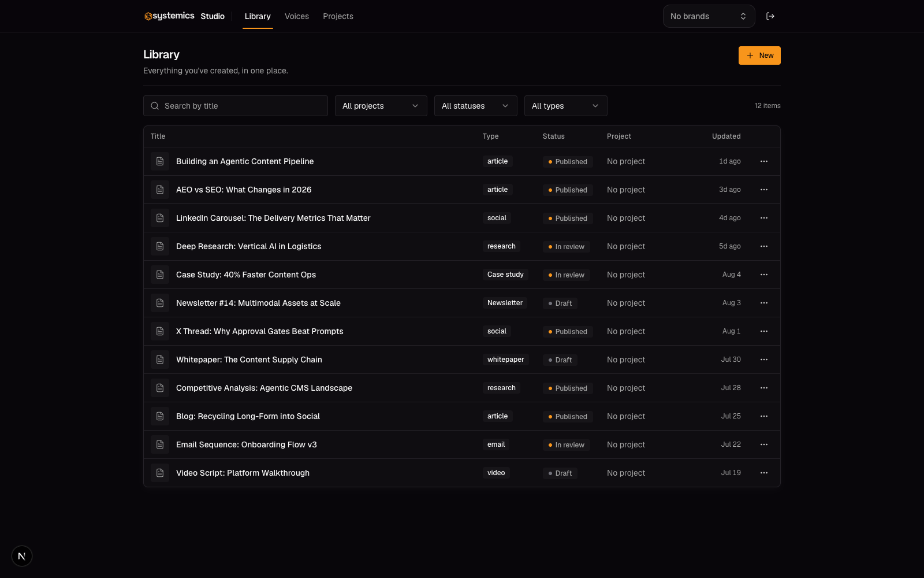Click the Type column header
Screen dimensions: 924x578
coord(490,136)
